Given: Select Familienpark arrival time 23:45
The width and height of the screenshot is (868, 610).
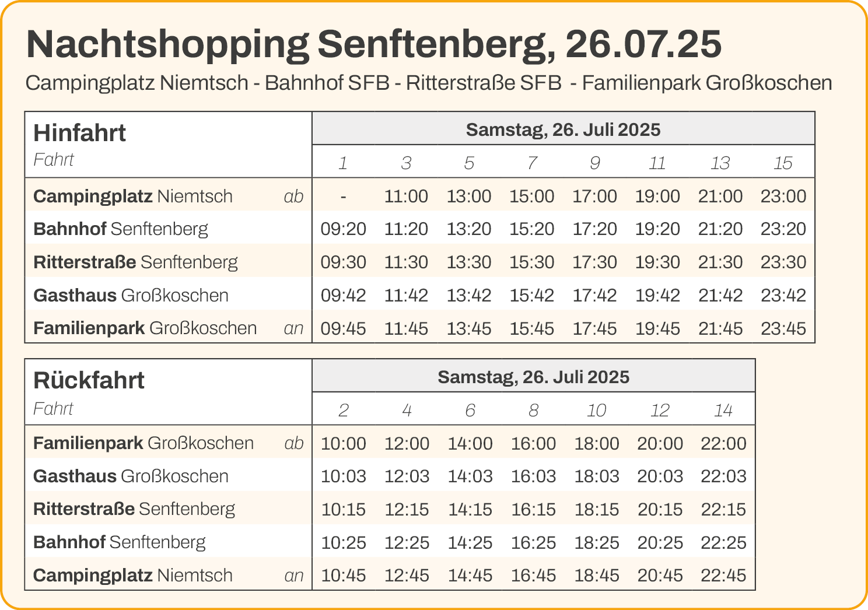Looking at the screenshot, I should (783, 329).
